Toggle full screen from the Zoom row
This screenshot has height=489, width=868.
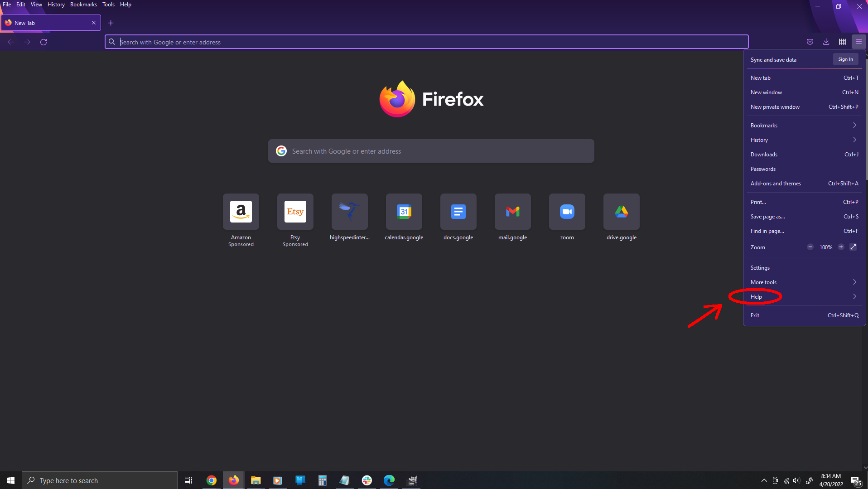click(x=853, y=247)
